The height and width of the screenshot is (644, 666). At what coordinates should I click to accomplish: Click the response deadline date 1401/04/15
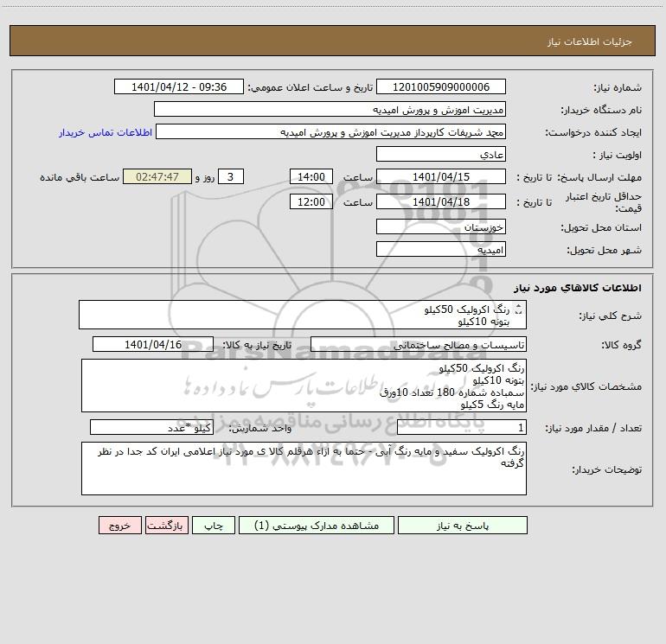tap(441, 177)
